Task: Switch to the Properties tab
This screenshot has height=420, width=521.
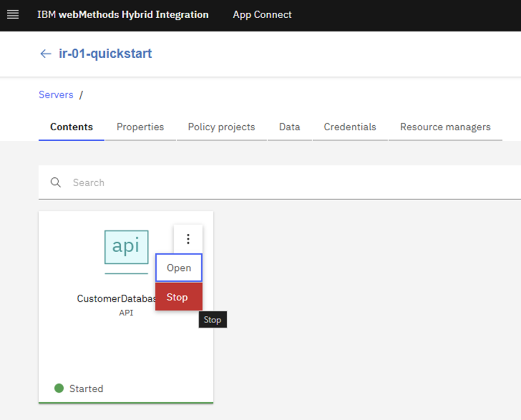Action: [140, 127]
